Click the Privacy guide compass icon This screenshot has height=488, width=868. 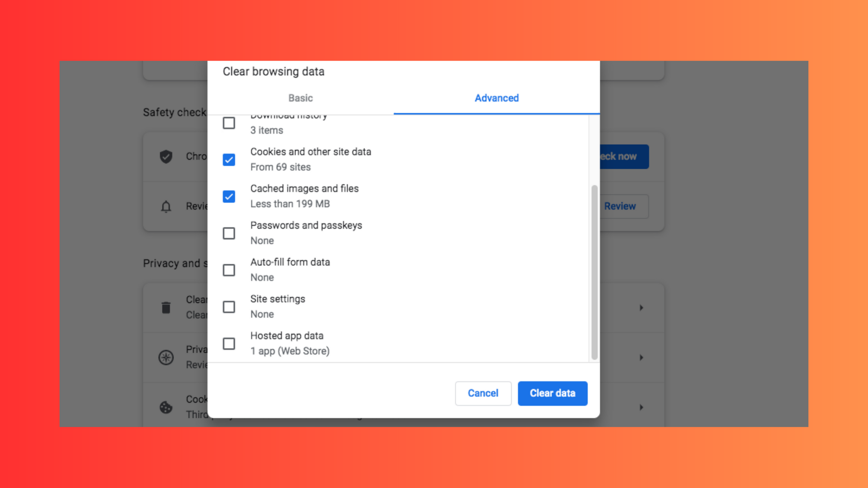click(x=166, y=357)
